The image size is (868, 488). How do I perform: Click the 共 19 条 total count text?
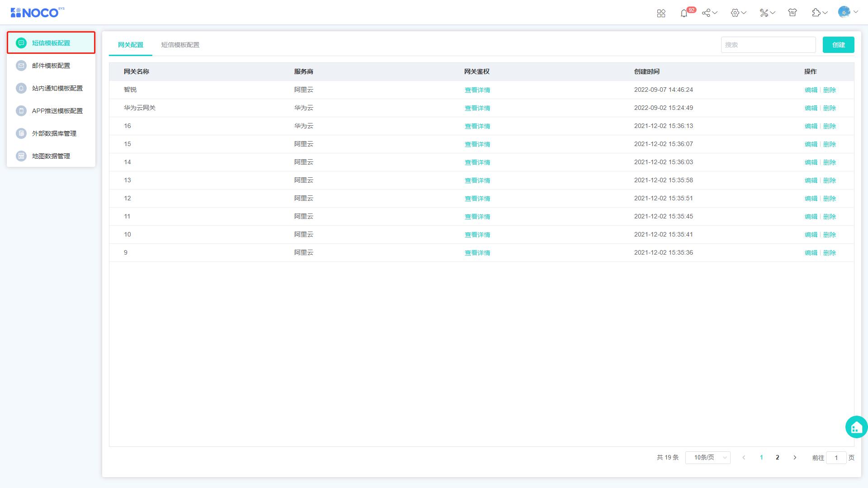pyautogui.click(x=668, y=458)
